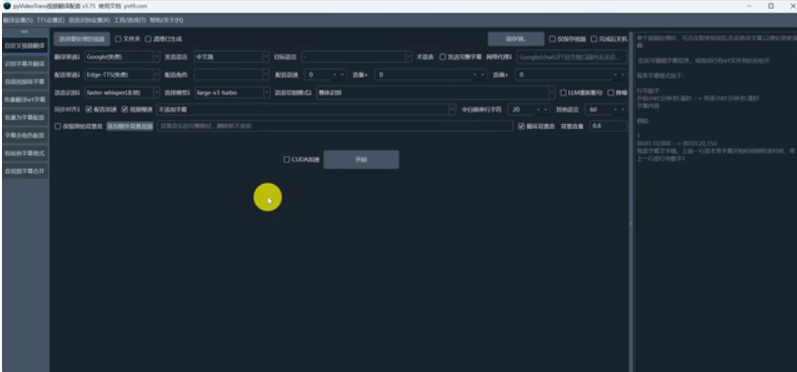Maximize the pyVideoTrans window

(x=771, y=6)
